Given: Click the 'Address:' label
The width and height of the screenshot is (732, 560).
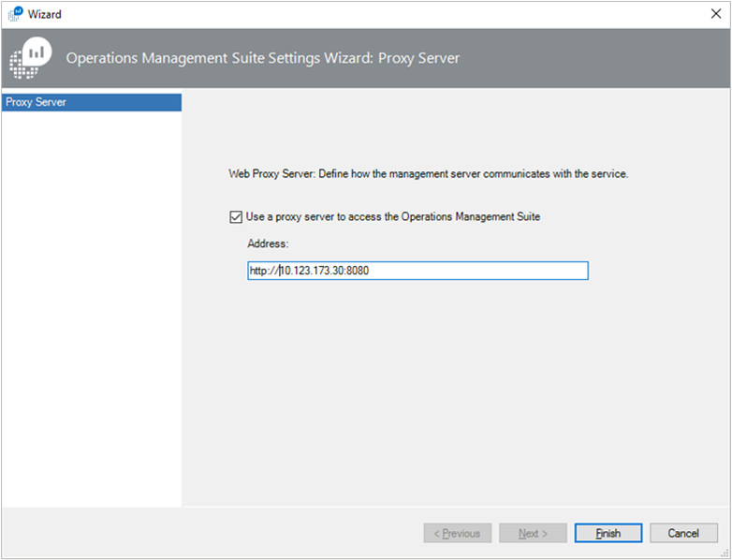Looking at the screenshot, I should (268, 243).
